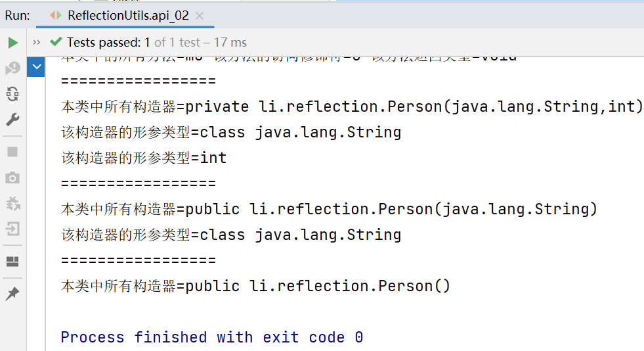This screenshot has height=351, width=644.
Task: Click the Exit arrow icon in sidebar
Action: pos(12,229)
